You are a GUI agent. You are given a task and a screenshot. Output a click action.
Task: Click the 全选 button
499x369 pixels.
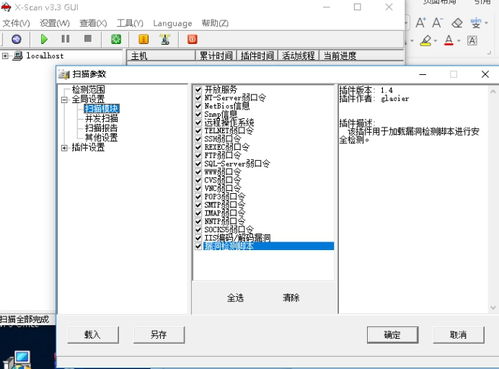click(235, 298)
